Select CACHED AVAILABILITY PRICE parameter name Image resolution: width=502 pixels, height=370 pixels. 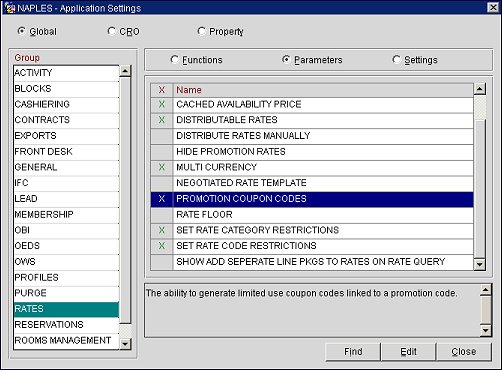coord(323,104)
